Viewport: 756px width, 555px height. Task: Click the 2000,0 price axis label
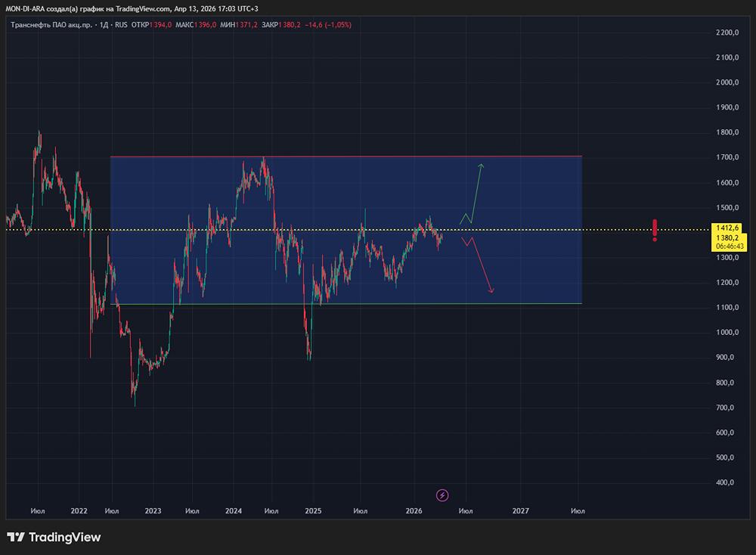coord(727,82)
